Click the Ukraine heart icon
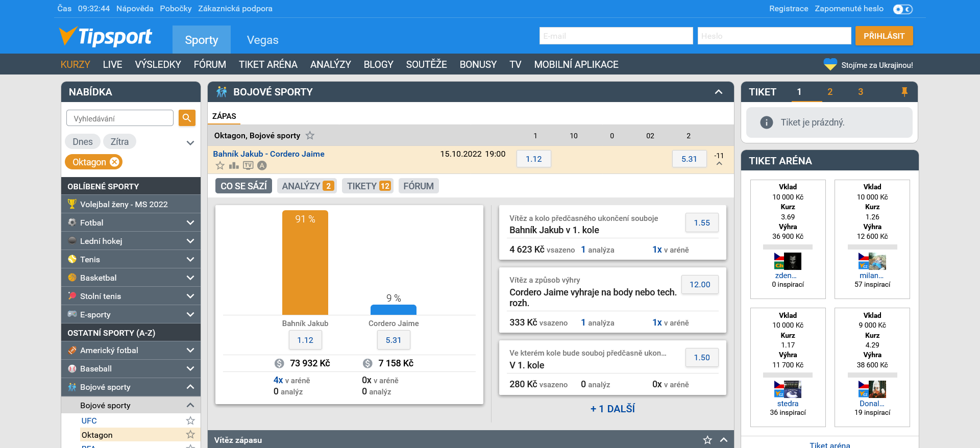The image size is (980, 448). coord(830,65)
